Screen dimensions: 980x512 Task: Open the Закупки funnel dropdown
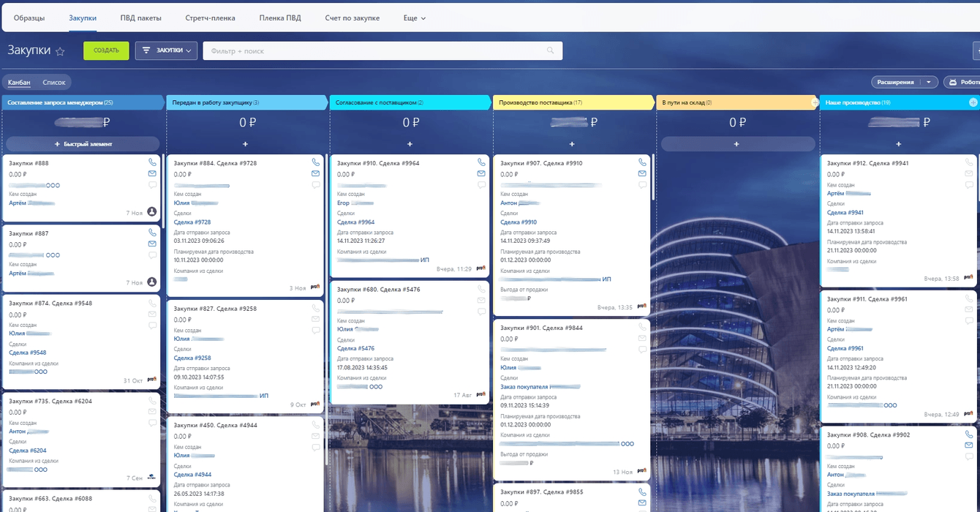click(x=166, y=50)
